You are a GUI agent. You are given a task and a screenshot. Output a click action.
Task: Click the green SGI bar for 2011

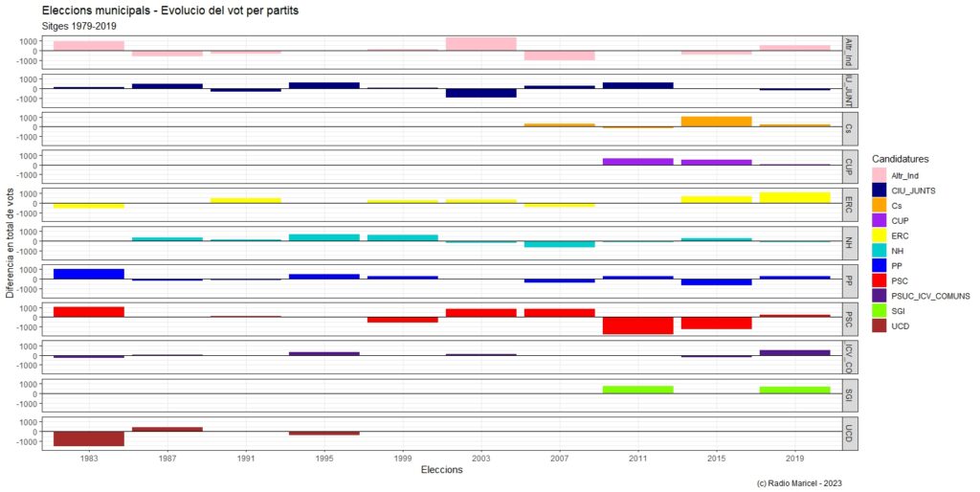(637, 390)
